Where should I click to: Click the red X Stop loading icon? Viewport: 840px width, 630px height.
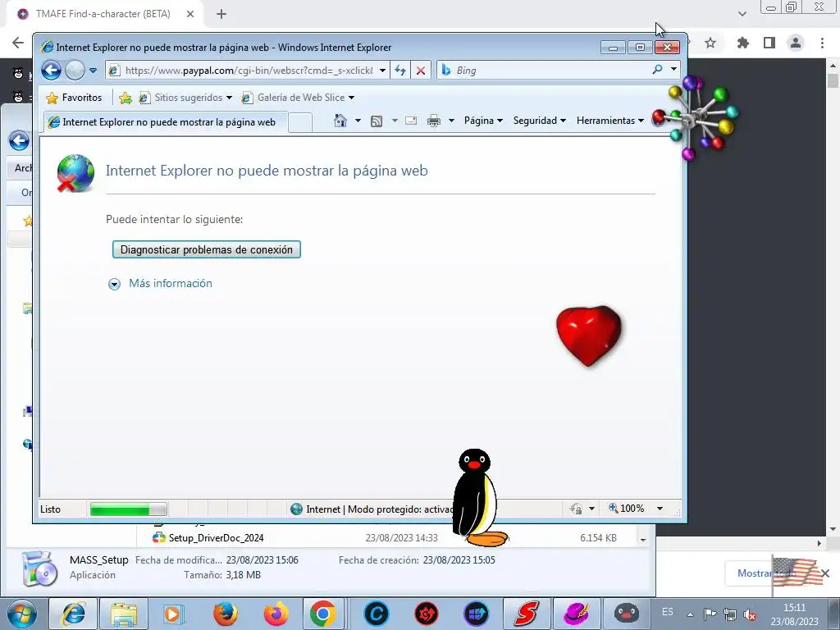tap(421, 71)
